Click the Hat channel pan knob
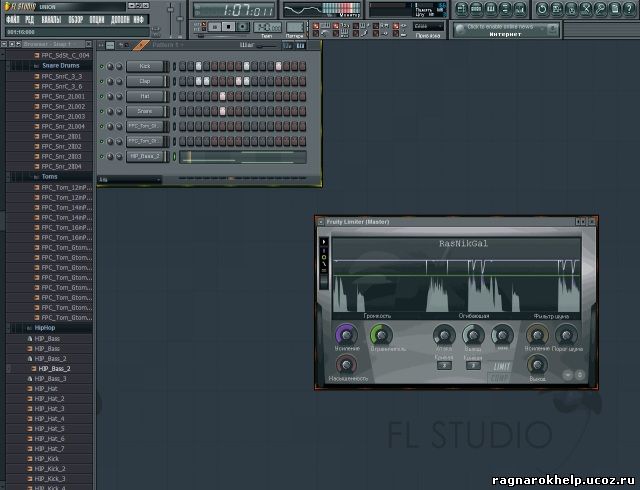 (109, 96)
